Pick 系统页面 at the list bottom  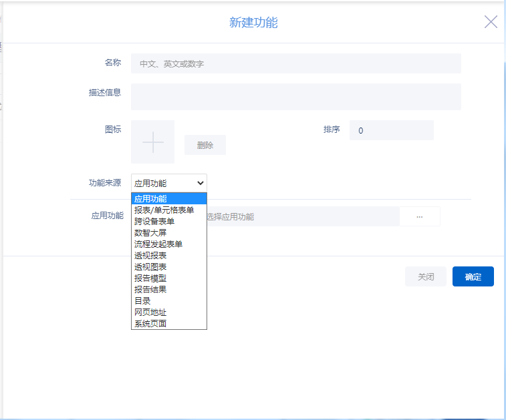[169, 323]
